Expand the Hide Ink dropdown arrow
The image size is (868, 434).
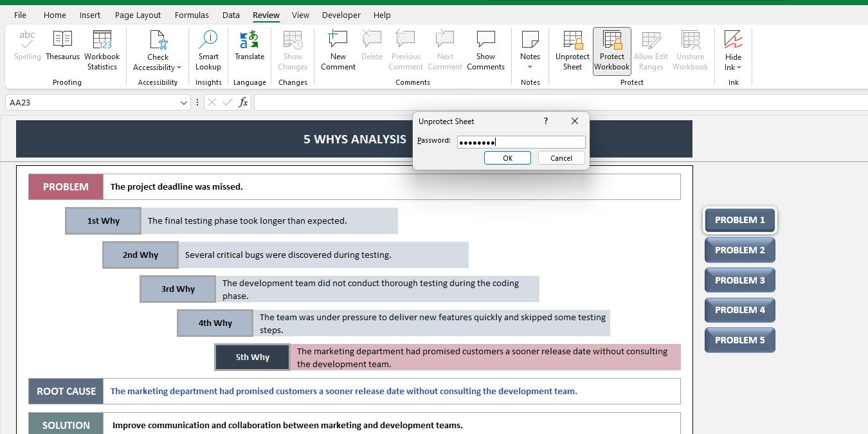click(739, 68)
